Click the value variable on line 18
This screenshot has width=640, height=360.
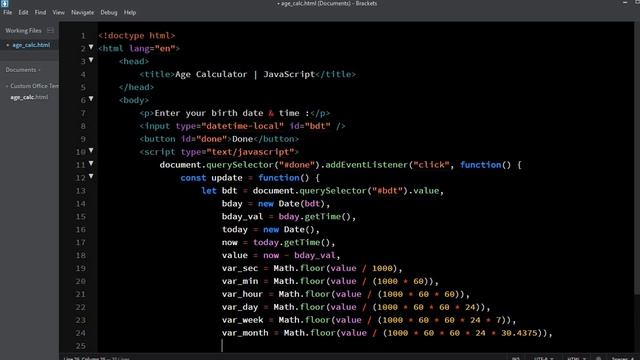pos(235,256)
